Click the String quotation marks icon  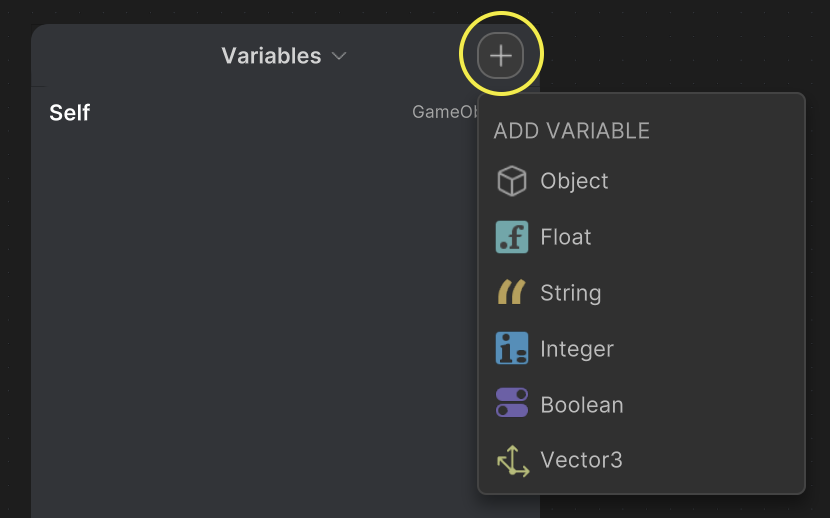click(512, 293)
